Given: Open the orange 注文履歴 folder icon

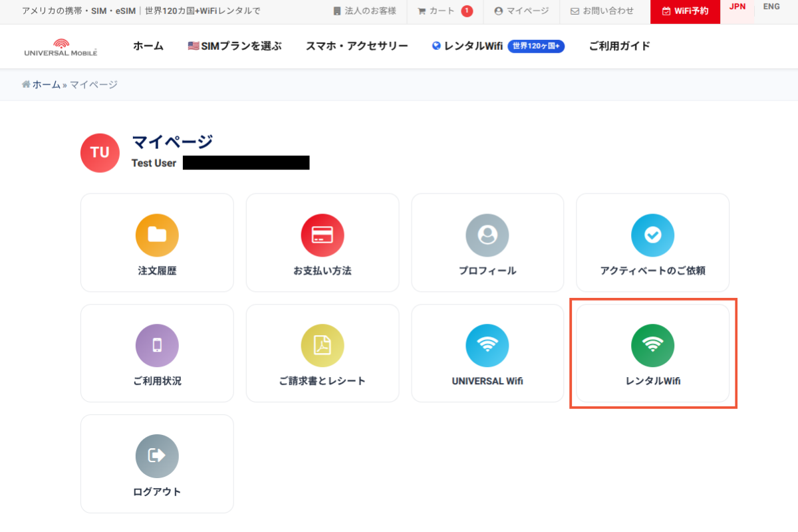Looking at the screenshot, I should (x=157, y=235).
